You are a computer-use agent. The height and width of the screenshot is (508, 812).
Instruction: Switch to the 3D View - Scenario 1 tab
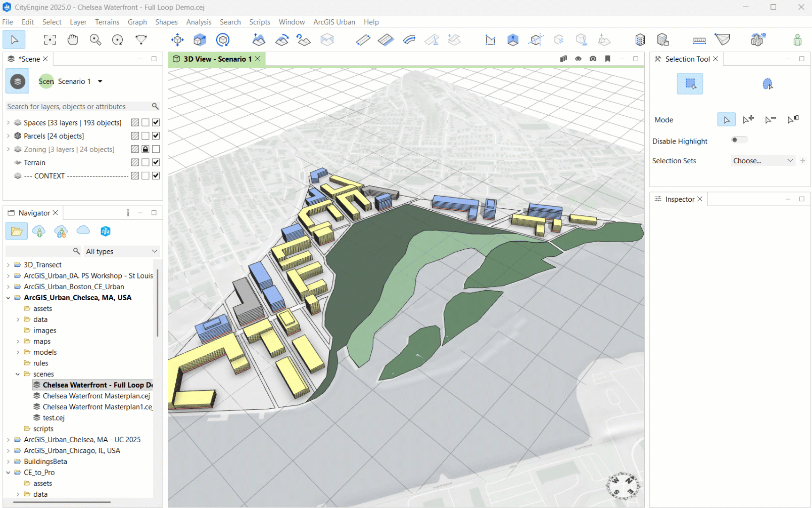click(217, 59)
